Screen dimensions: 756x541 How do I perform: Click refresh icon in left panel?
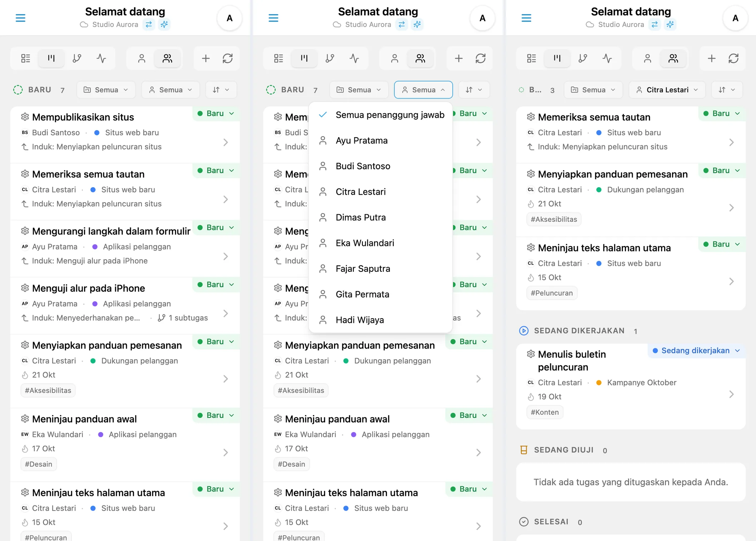tap(228, 58)
